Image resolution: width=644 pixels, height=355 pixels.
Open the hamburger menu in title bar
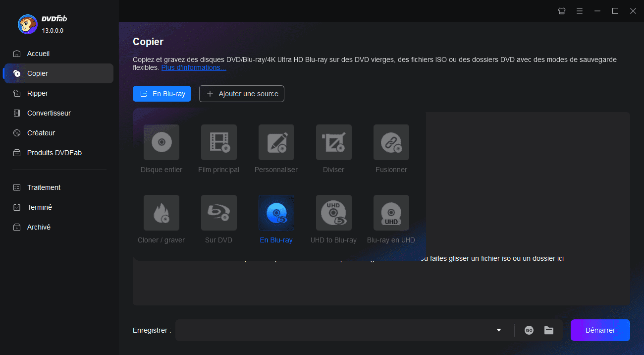580,11
